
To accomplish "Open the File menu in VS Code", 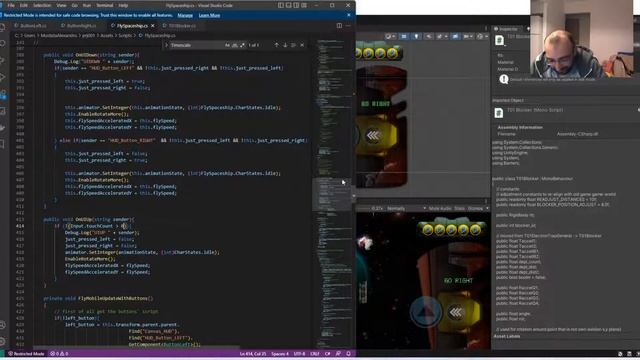I will coord(11,5).
